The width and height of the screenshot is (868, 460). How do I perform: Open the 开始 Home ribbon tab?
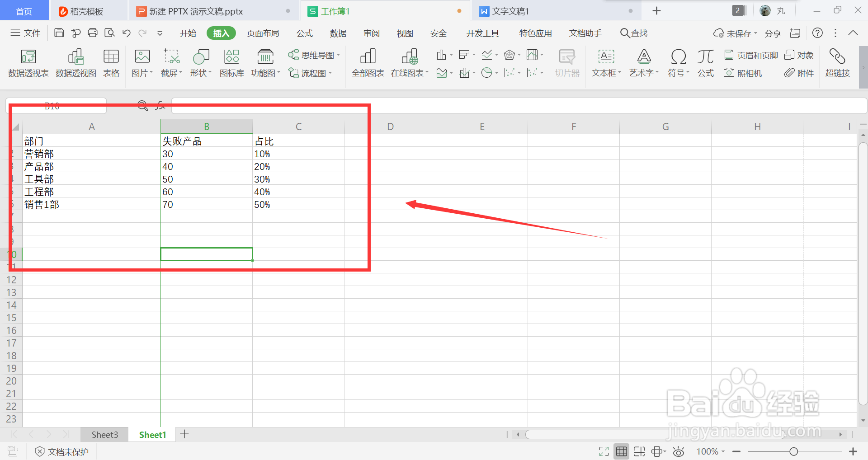click(188, 33)
